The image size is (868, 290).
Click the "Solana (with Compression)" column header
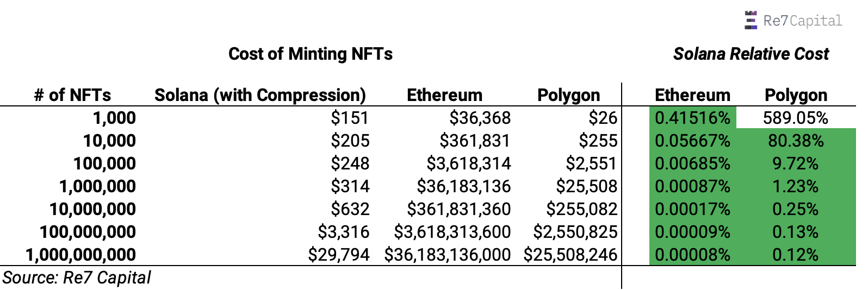coord(260,95)
